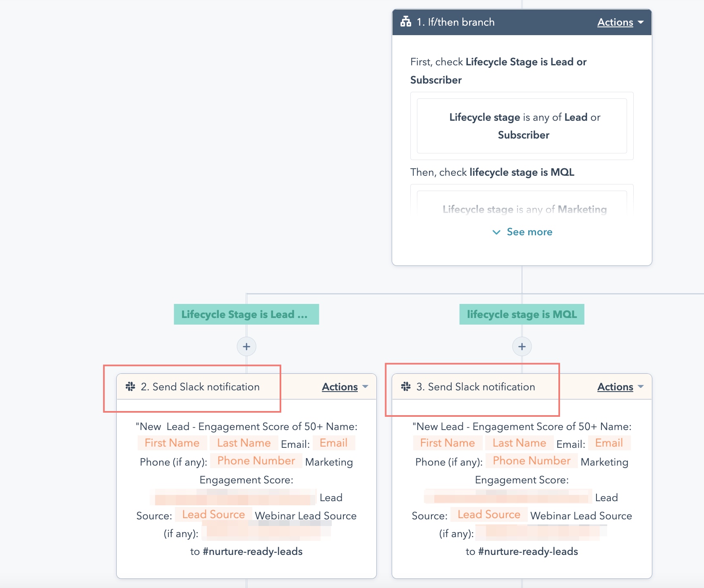
Task: Select the Slack icon on step 3
Action: pyautogui.click(x=406, y=387)
